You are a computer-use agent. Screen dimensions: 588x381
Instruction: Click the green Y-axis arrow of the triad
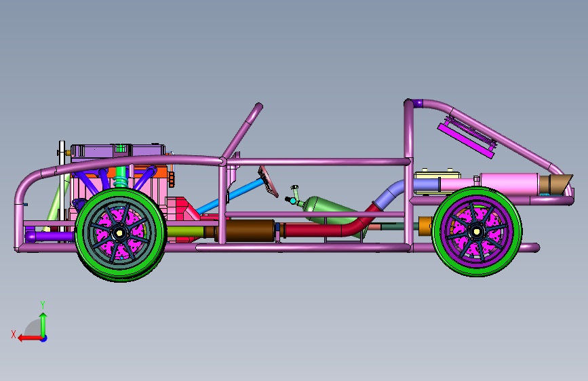[43, 325]
